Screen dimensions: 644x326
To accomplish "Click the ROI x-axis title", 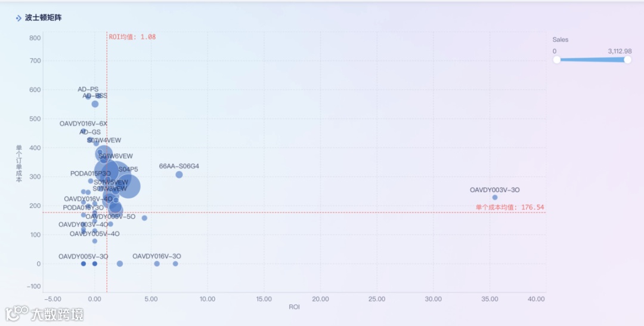I will coord(294,307).
